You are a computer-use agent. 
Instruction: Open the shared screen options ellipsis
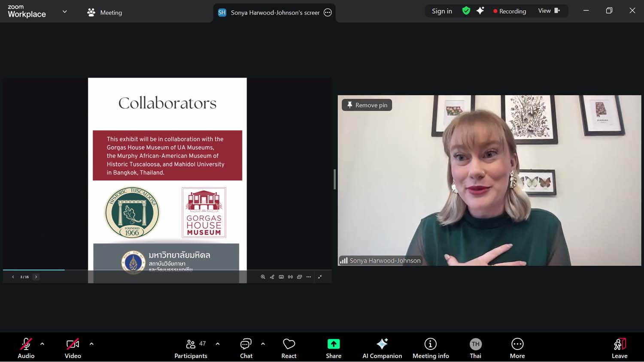(328, 12)
